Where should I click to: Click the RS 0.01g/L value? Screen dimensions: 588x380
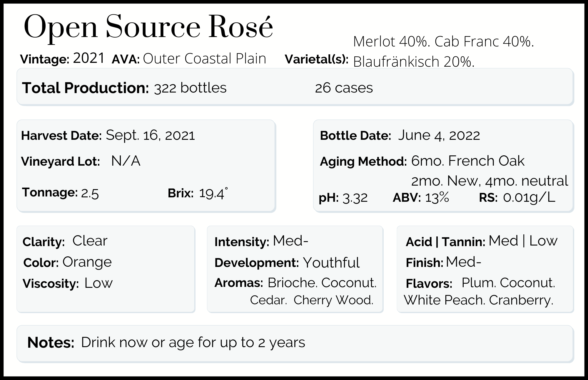pos(529,198)
